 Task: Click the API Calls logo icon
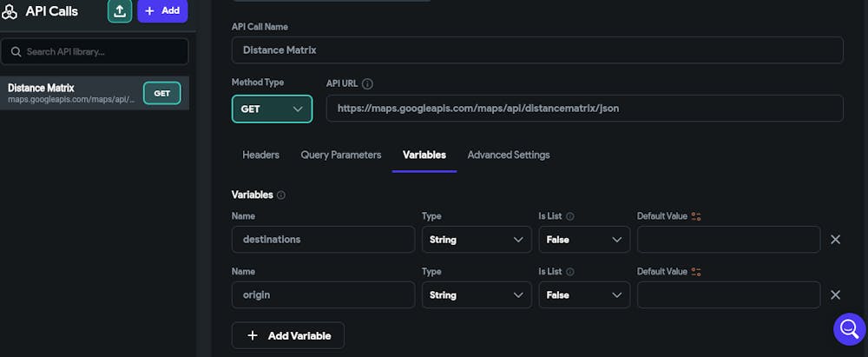tap(10, 11)
